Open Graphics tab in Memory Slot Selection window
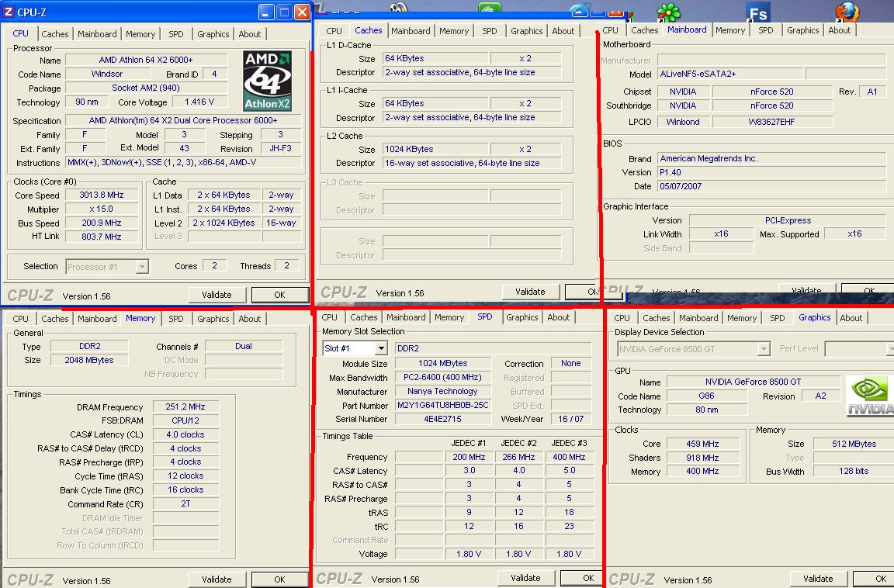 pos(522,317)
